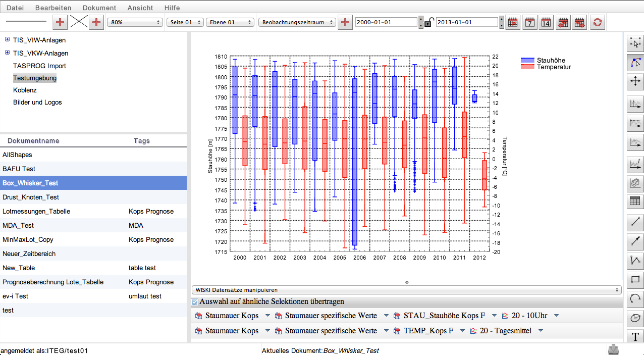Image resolution: width=644 pixels, height=355 pixels.
Task: Click the 7-day calendar icon
Action: coord(529,22)
